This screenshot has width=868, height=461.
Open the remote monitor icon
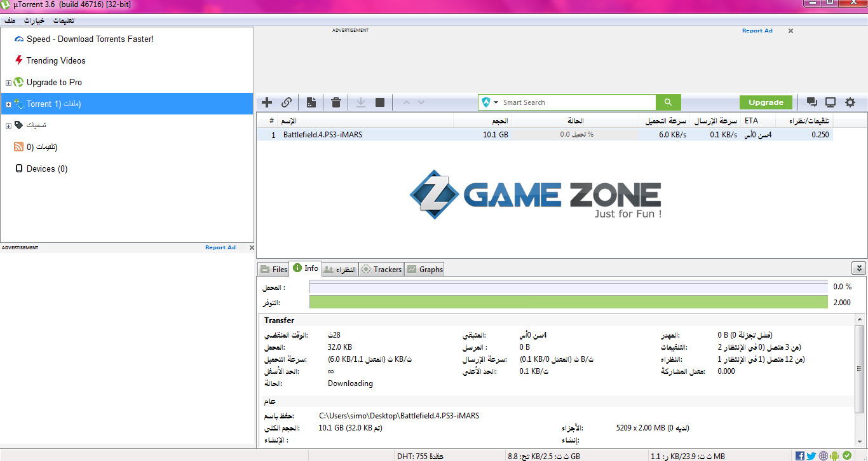(x=831, y=102)
